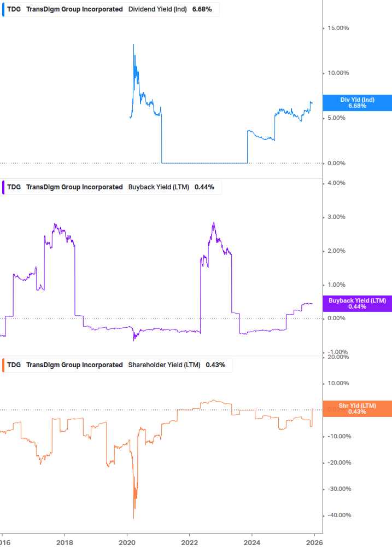Image resolution: width=392 pixels, height=550 pixels.
Task: Click the -20.00% label on shareholder yield axis
Action: 340,462
